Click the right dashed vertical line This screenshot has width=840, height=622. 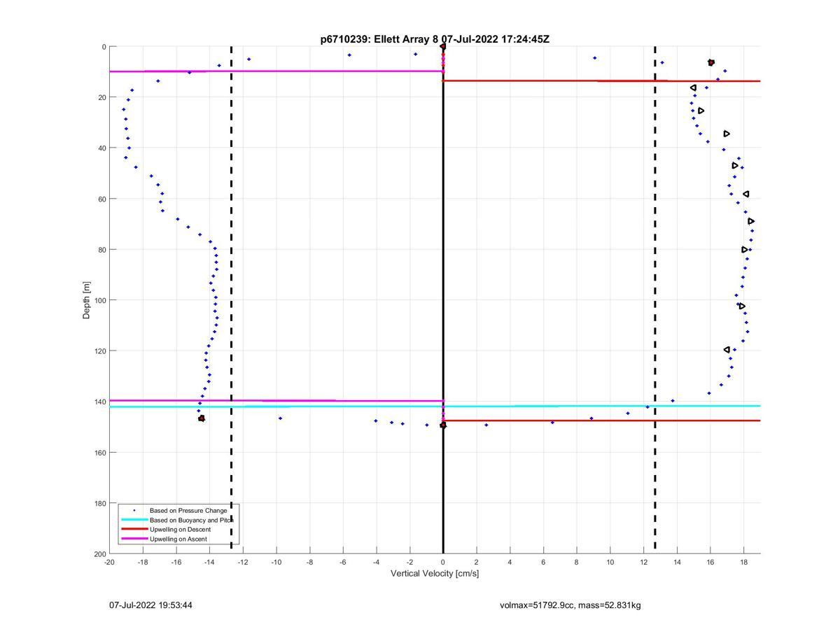click(x=655, y=300)
